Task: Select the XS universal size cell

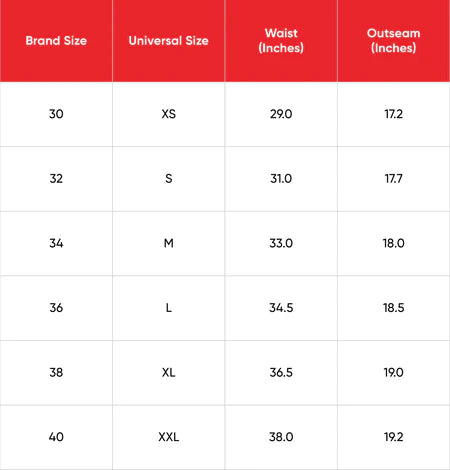Action: [x=169, y=114]
